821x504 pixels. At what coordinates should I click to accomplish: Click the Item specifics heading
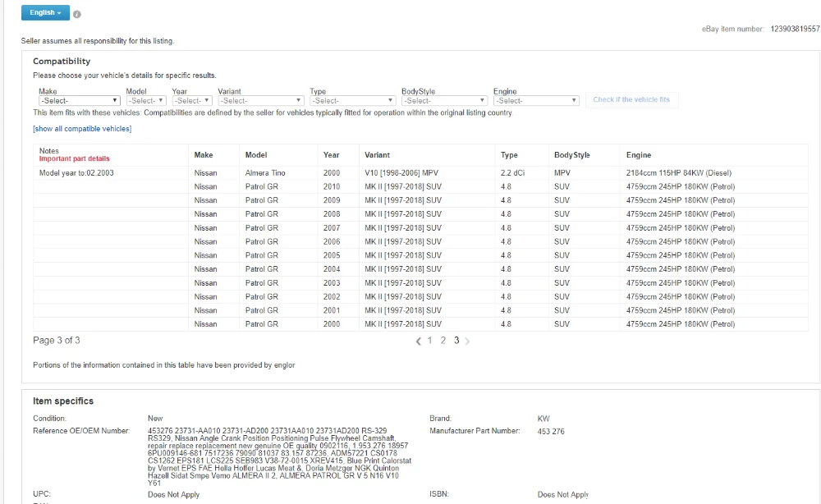63,401
